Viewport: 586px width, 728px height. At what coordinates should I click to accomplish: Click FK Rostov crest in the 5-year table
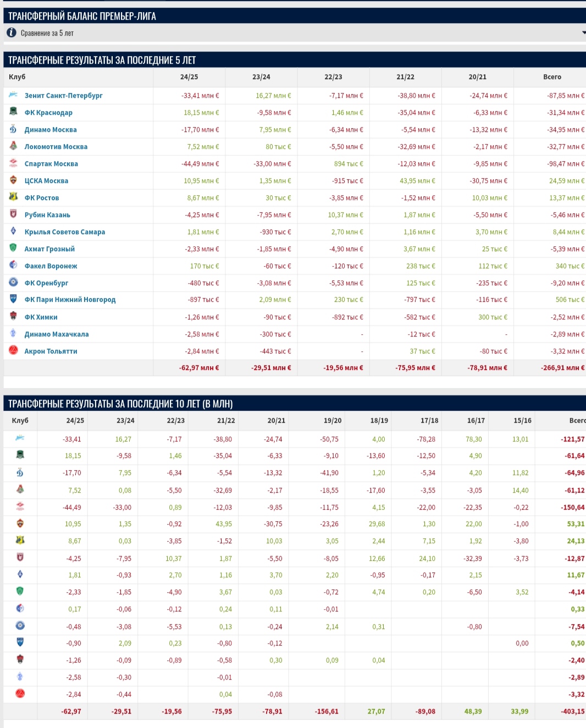(13, 197)
